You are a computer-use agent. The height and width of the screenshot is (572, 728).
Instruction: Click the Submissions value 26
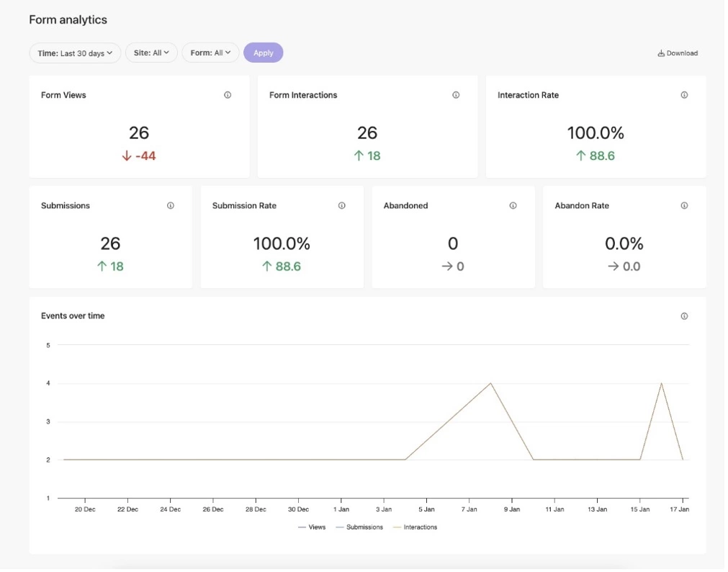(x=110, y=244)
